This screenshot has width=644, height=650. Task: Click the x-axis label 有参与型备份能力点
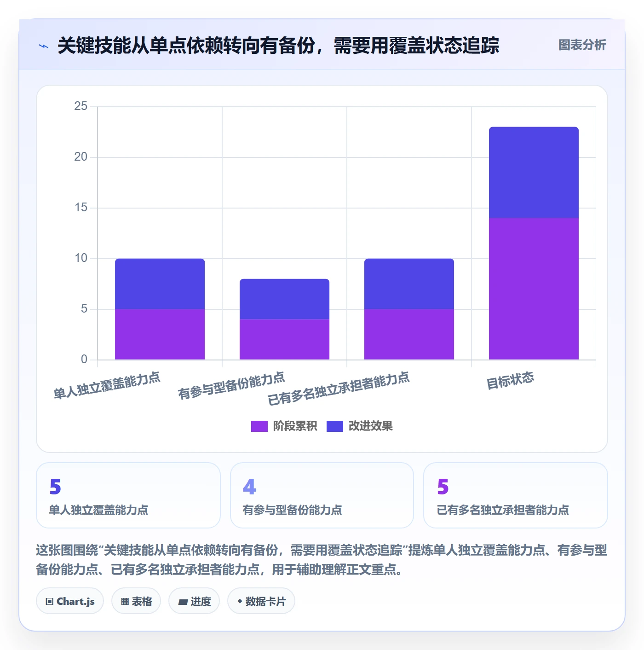[232, 386]
